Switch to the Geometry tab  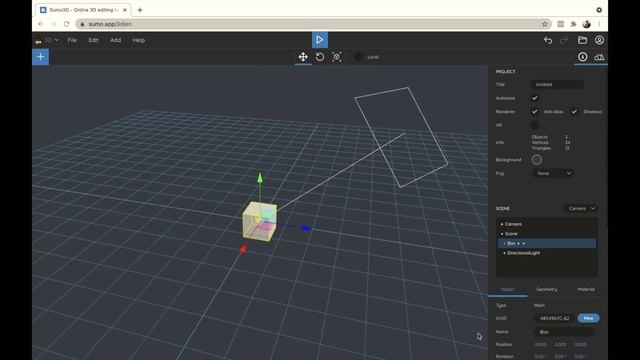pos(547,289)
